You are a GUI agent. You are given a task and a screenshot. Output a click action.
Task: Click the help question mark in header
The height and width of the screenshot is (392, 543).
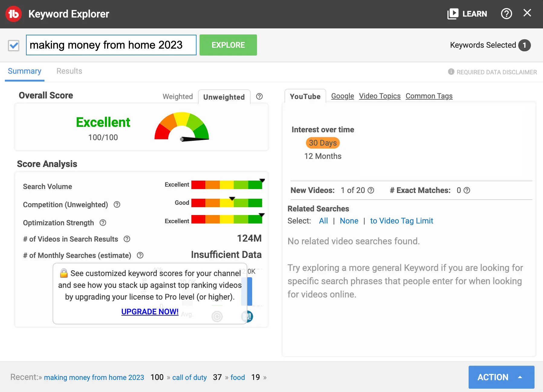[x=506, y=14]
